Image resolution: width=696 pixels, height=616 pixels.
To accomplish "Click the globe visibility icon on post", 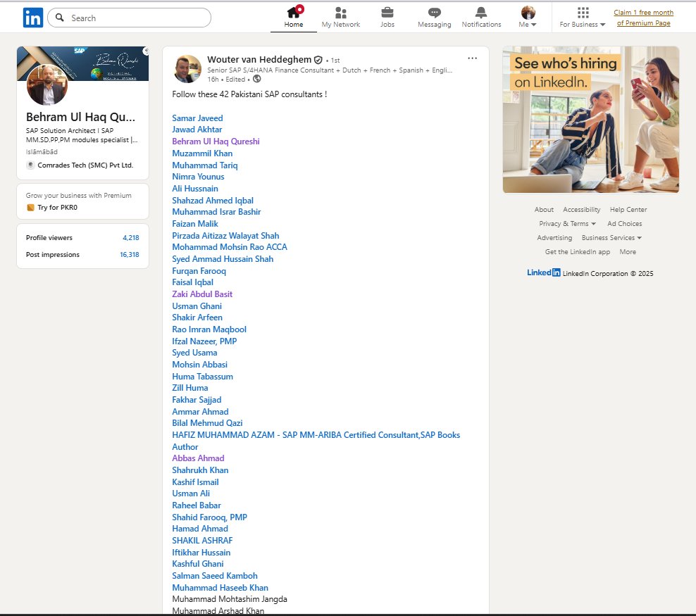I will coord(257,79).
